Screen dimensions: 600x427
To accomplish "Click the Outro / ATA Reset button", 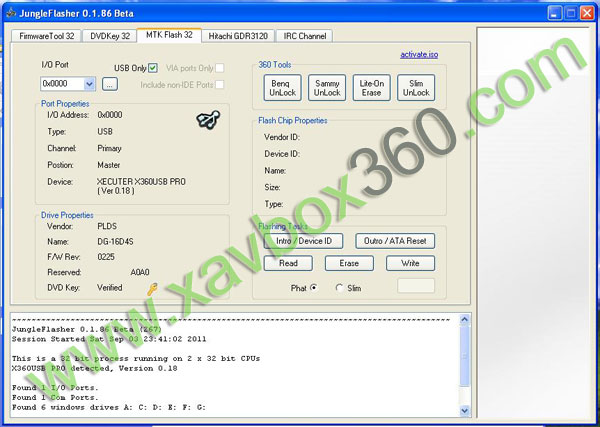I will [x=395, y=241].
